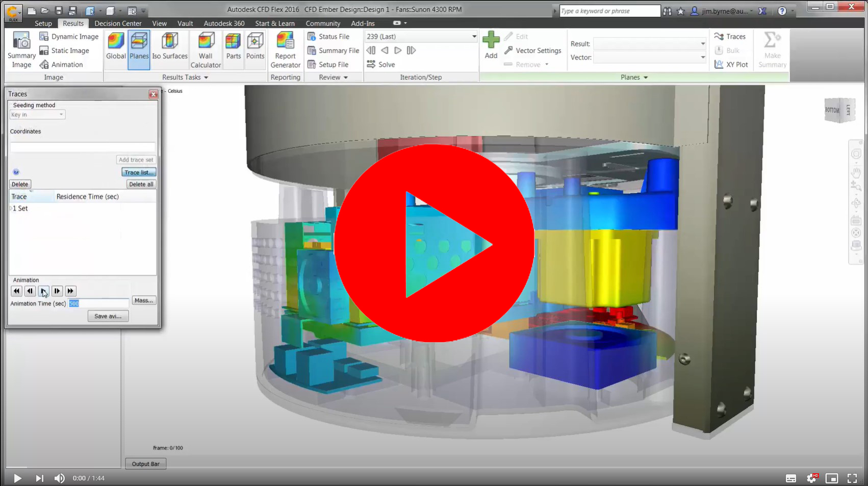The width and height of the screenshot is (868, 486).
Task: Switch to the Add-Ins tab
Action: tap(363, 23)
